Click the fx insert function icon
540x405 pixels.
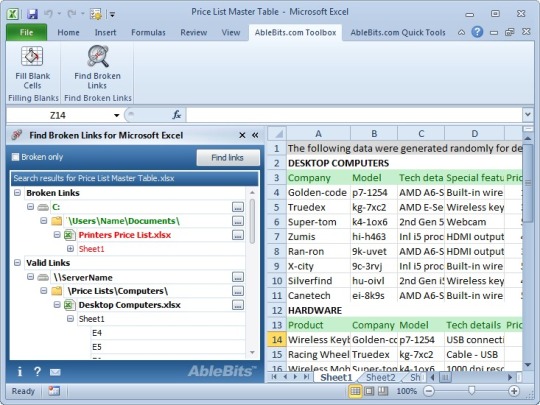pos(176,115)
